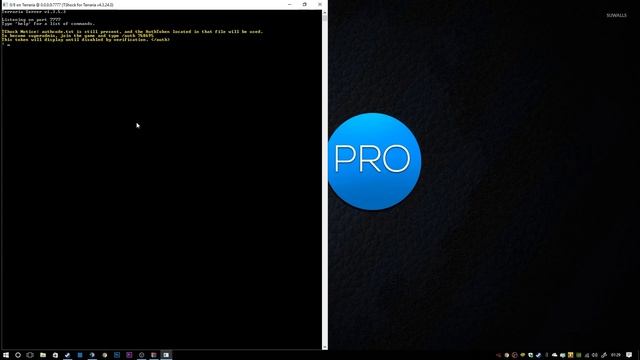The height and width of the screenshot is (360, 640).
Task: Open the console window system menu icon
Action: [x=5, y=5]
